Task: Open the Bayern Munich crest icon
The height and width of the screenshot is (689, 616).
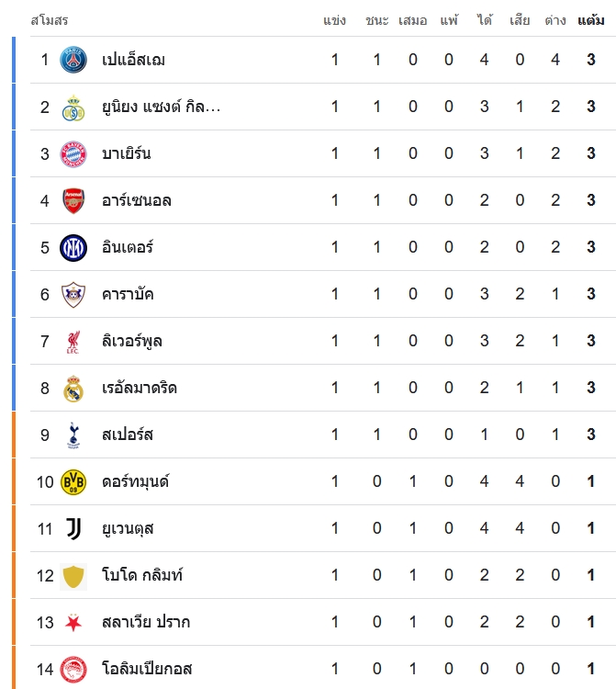Action: (x=73, y=154)
